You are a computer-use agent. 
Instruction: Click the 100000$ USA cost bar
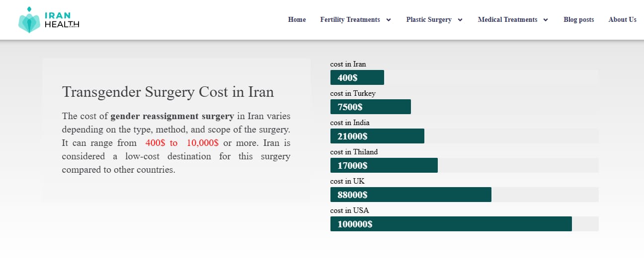(x=451, y=224)
